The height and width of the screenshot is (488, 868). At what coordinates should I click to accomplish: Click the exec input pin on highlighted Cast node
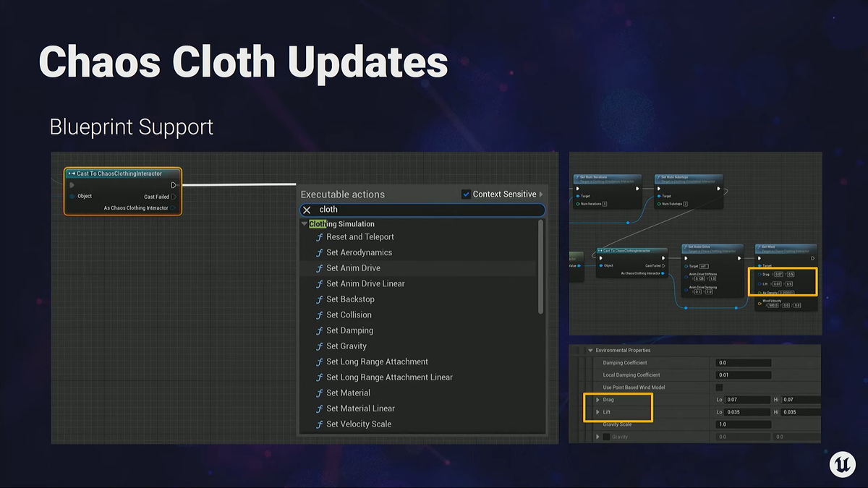(72, 185)
